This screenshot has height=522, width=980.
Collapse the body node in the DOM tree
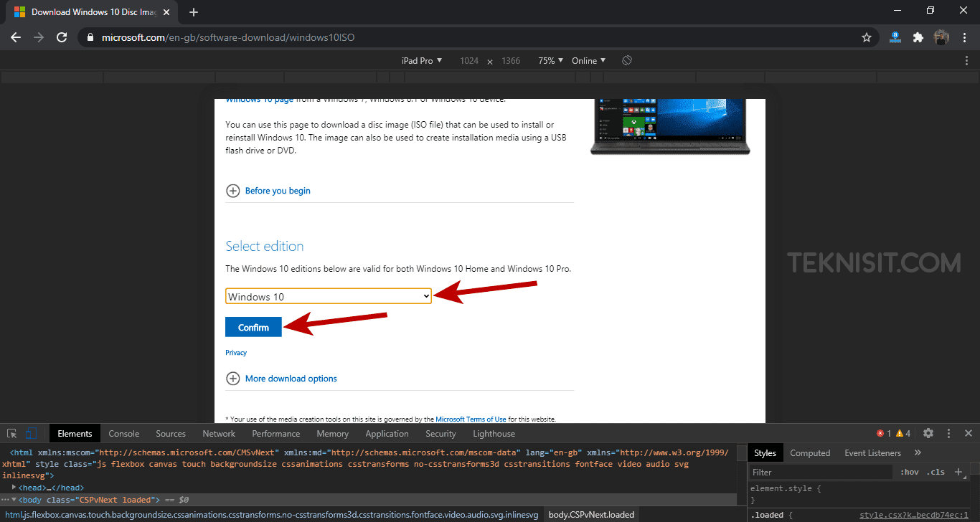point(14,500)
